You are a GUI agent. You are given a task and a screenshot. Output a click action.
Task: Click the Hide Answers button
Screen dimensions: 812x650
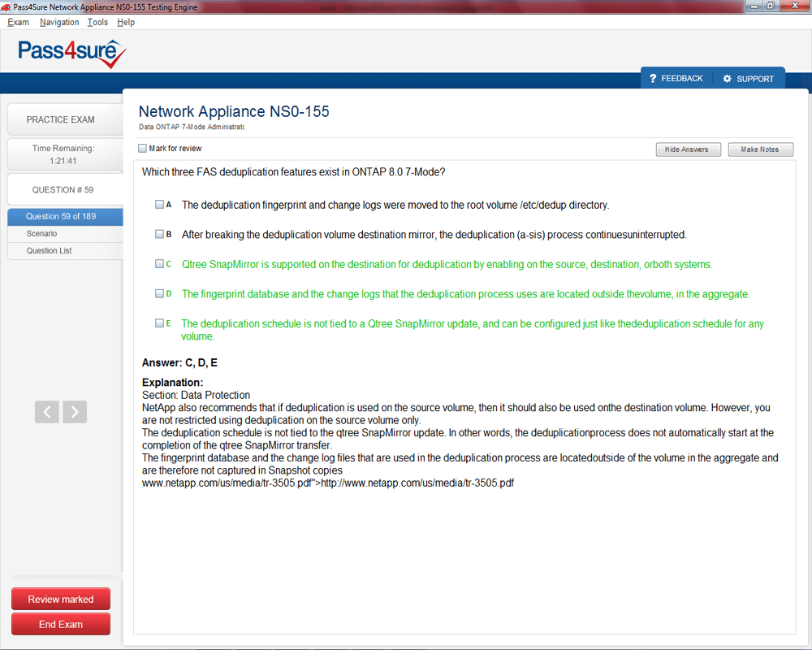tap(689, 149)
